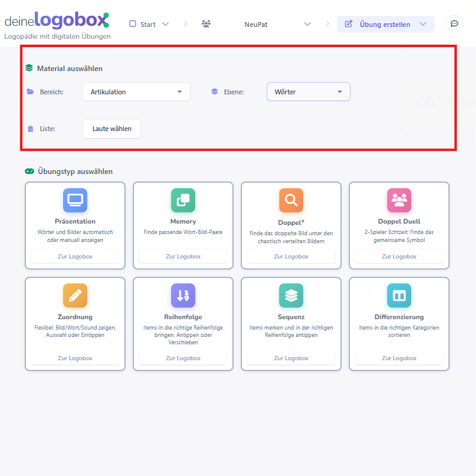Open the Übung erstellen menu
Image resolution: width=476 pixels, height=476 pixels.
coord(385,24)
